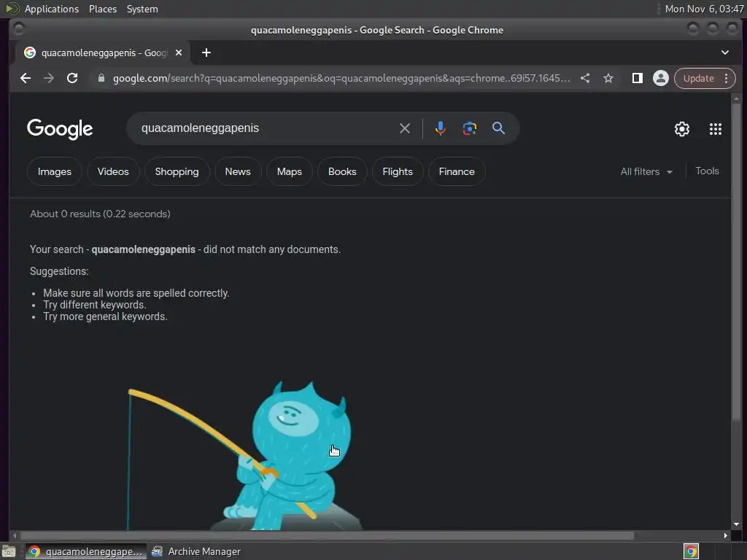
Task: Click the fishing monster illustration
Action: coord(245,455)
